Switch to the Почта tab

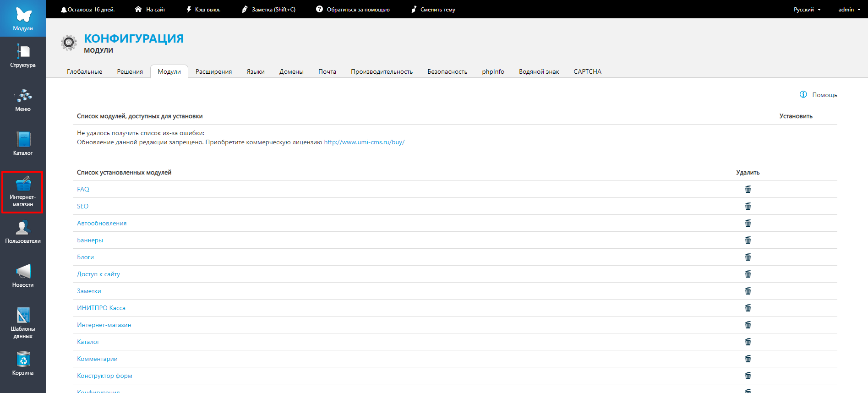click(328, 71)
